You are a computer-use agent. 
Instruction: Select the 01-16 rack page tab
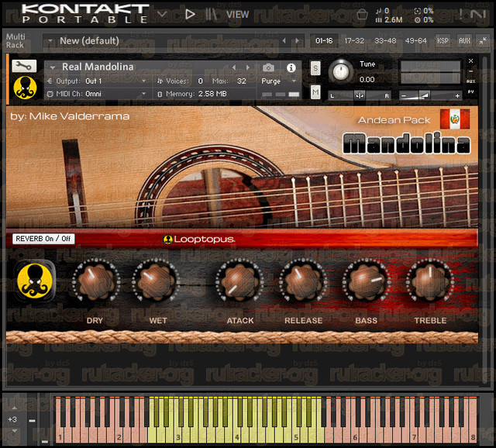[324, 41]
